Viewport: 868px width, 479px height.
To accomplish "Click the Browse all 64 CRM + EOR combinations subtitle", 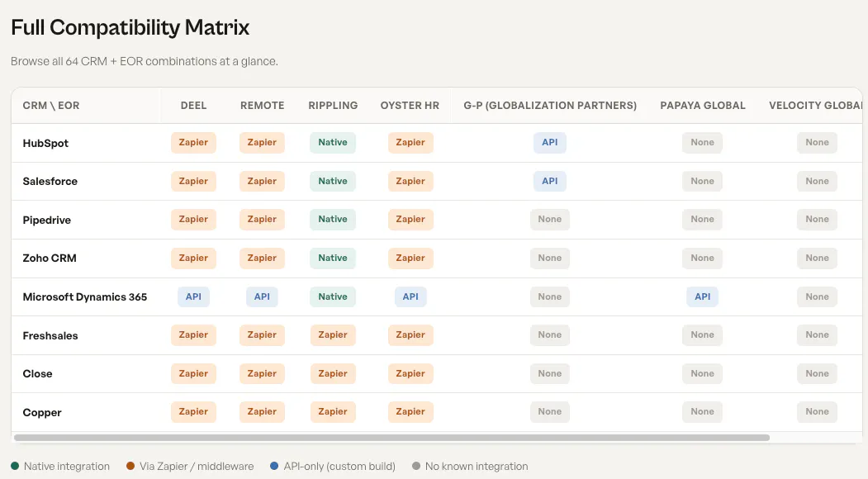I will 145,61.
